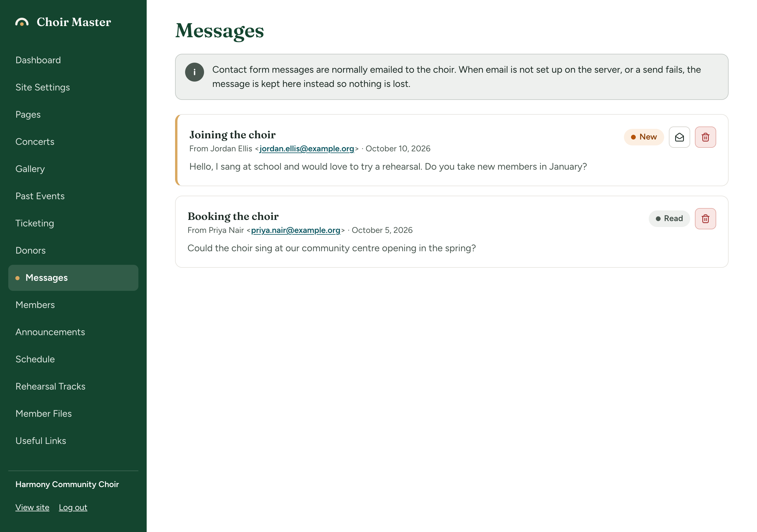Click Priya Nair's message body text
This screenshot has height=532, width=757.
tap(332, 248)
